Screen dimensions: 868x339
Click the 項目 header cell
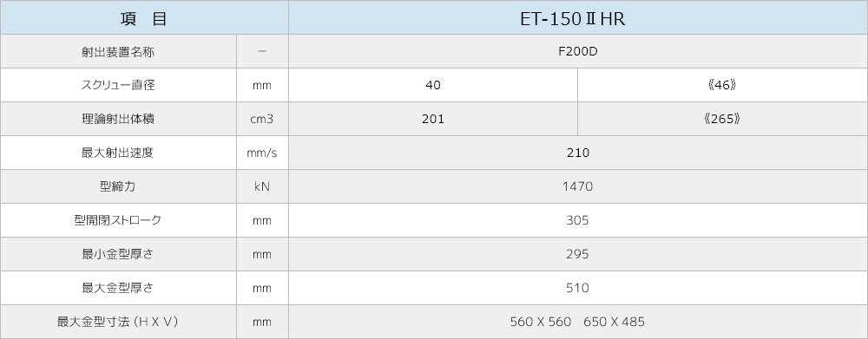144,17
